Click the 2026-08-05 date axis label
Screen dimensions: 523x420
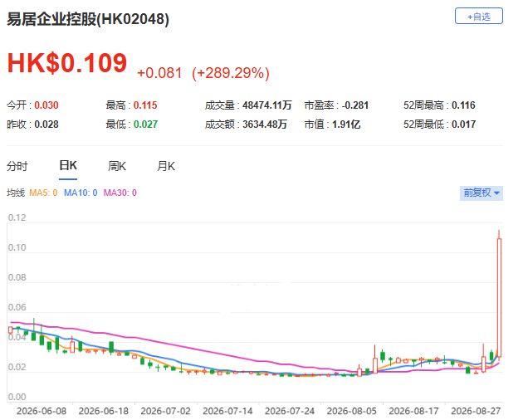[352, 411]
